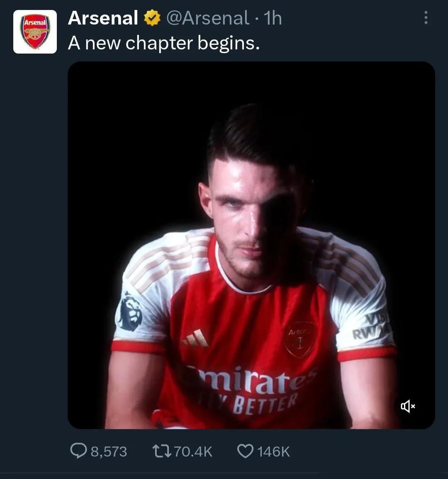Screen dimensions: 448x479
Task: Click the Arsenal display name
Action: click(103, 18)
